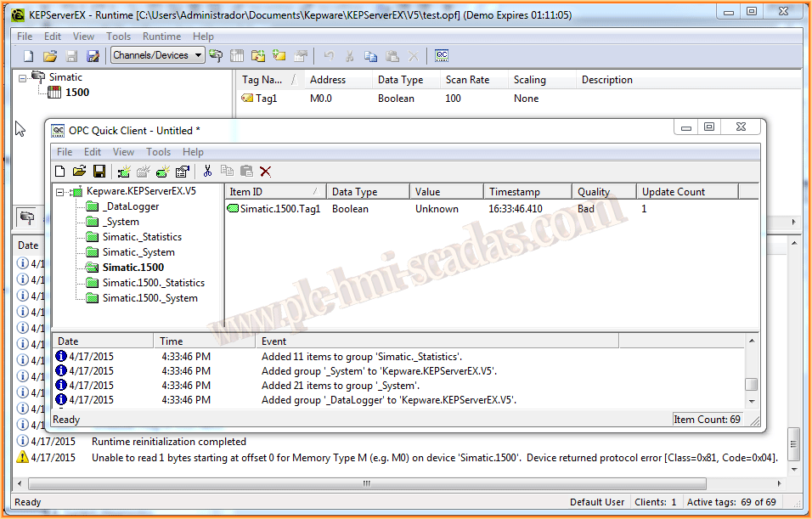
Task: Select the Simatic._Statistics group
Action: [x=141, y=237]
